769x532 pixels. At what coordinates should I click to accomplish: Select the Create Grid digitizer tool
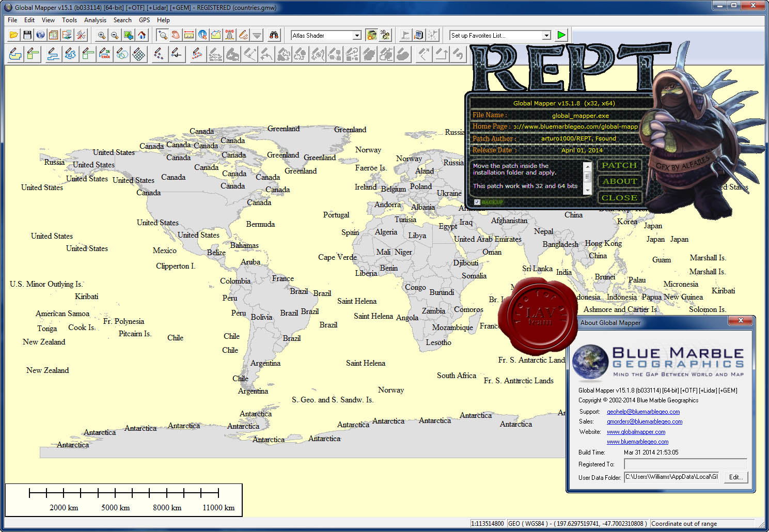(139, 54)
